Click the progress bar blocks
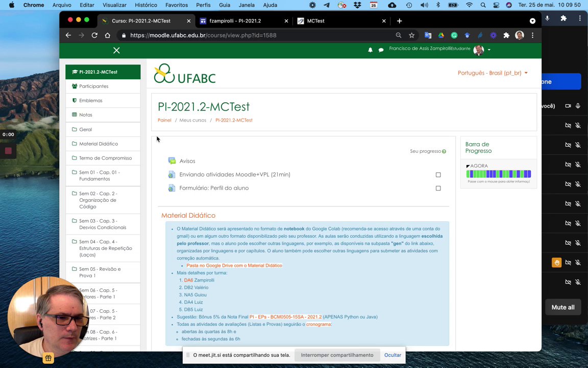Screen dimensions: 588x368 [x=498, y=174]
